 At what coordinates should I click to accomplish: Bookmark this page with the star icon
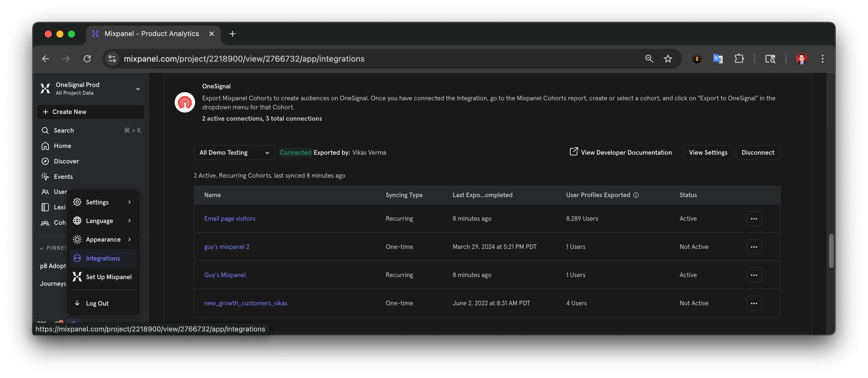tap(668, 59)
